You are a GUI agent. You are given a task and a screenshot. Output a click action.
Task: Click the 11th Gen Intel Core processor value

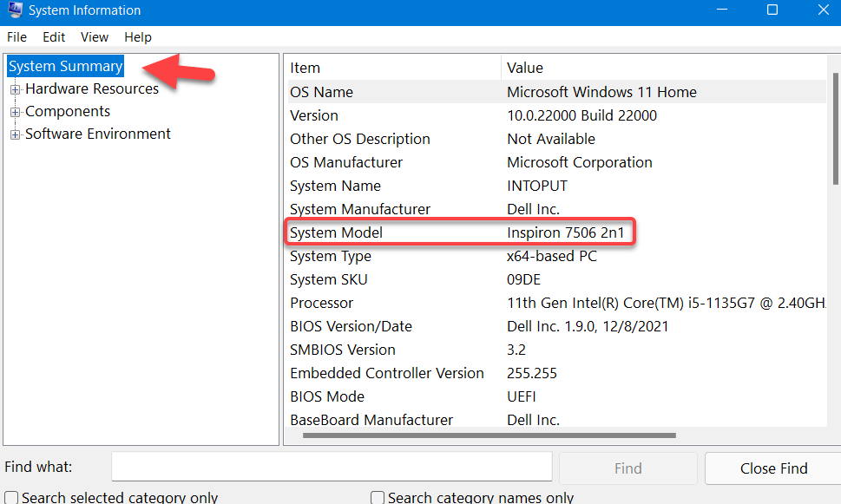click(x=667, y=303)
